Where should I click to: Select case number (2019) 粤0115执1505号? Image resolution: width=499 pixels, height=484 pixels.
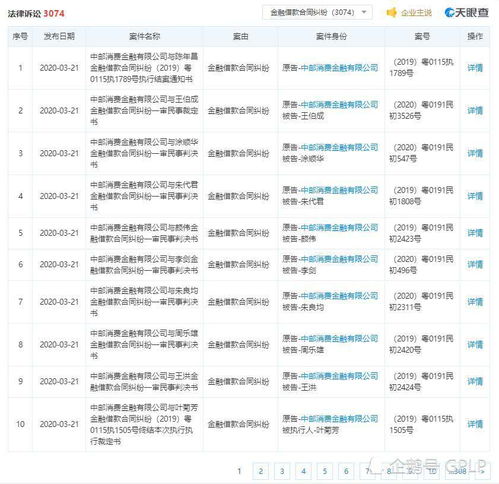[421, 424]
